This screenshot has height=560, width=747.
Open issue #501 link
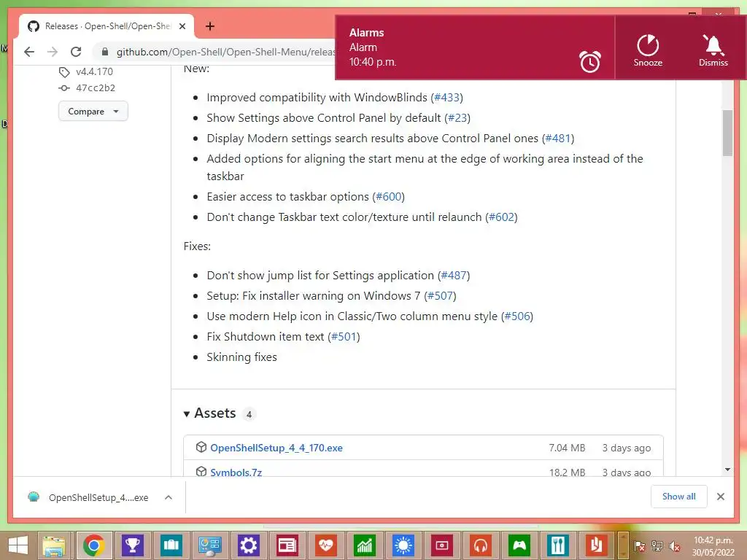pos(344,337)
